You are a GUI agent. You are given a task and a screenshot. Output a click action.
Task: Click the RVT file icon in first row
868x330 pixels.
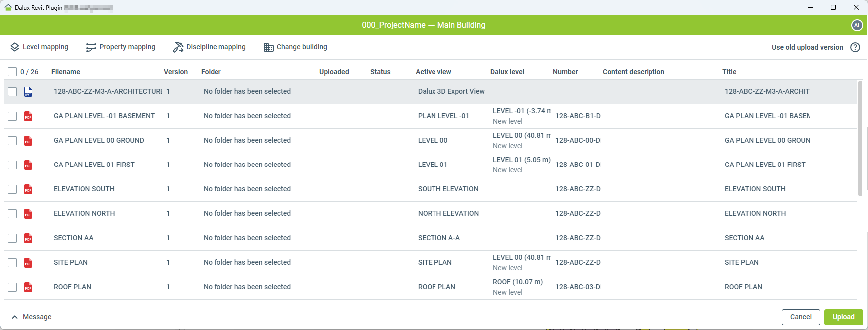click(28, 92)
